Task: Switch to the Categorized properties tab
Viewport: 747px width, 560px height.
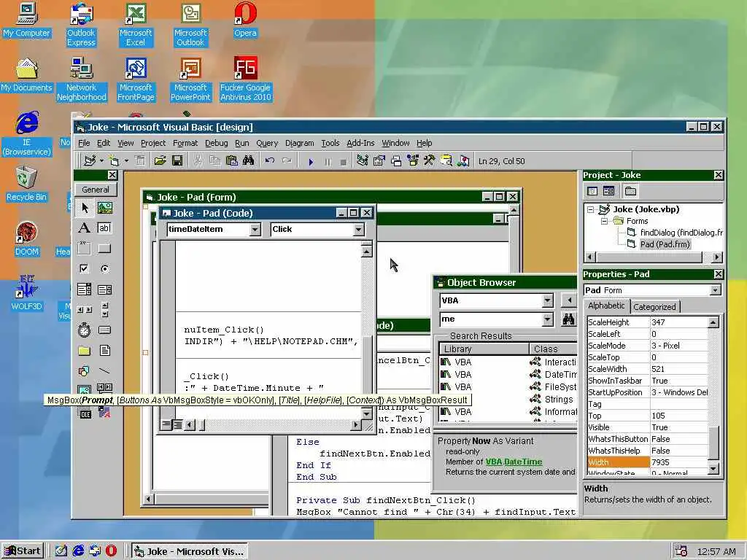Action: pyautogui.click(x=654, y=307)
